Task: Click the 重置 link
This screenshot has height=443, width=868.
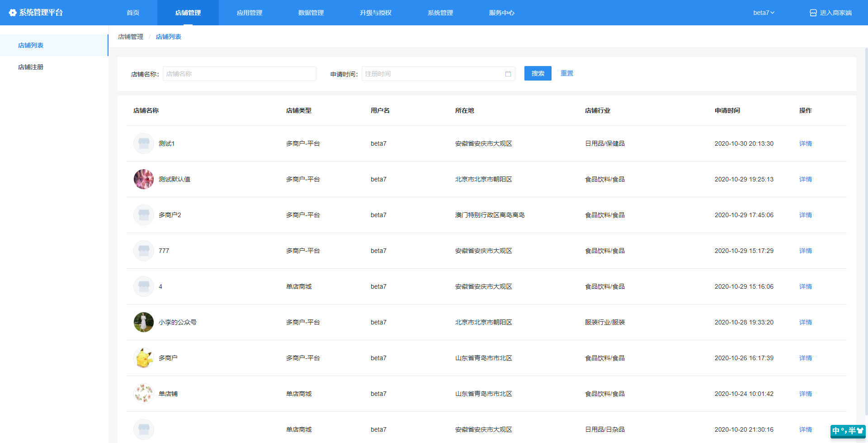Action: (x=567, y=73)
